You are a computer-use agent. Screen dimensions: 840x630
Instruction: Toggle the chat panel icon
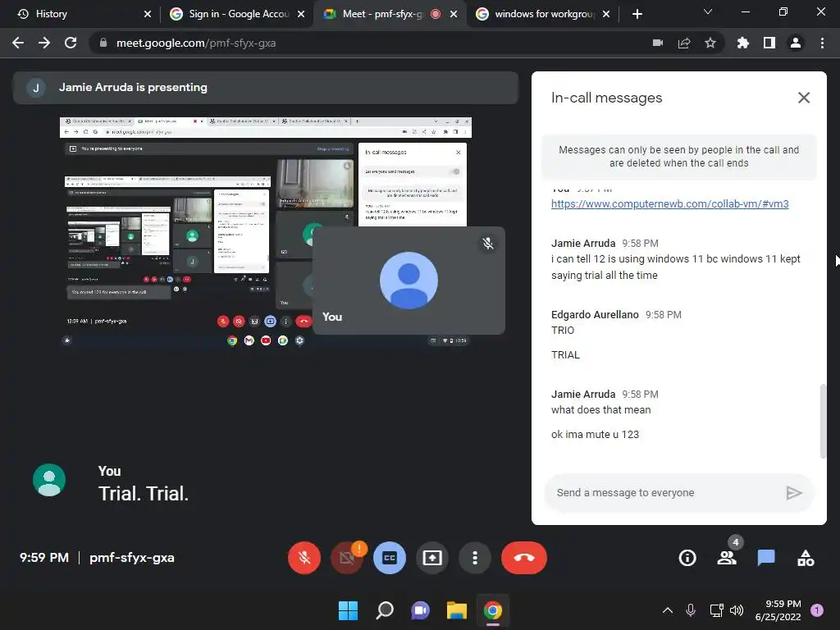tap(766, 558)
